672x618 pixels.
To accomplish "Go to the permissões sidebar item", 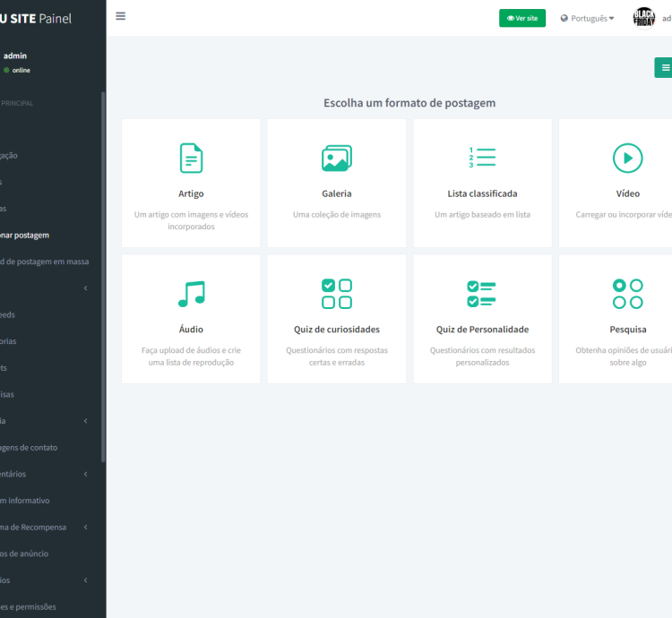I will (x=29, y=606).
